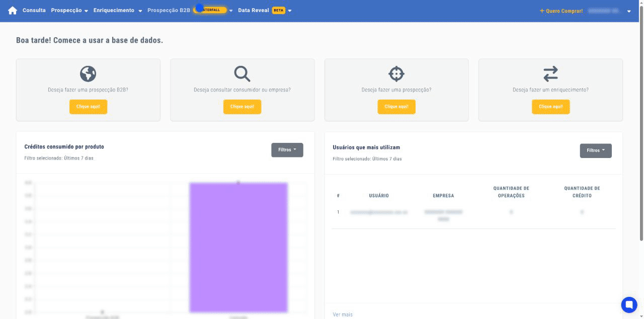This screenshot has height=319, width=644.
Task: Click the magnifying glass search icon
Action: point(242,74)
